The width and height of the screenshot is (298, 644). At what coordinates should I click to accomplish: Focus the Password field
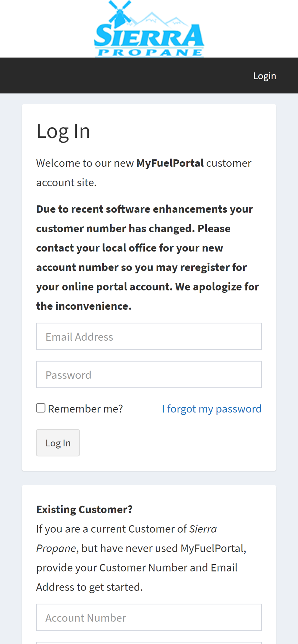[149, 374]
